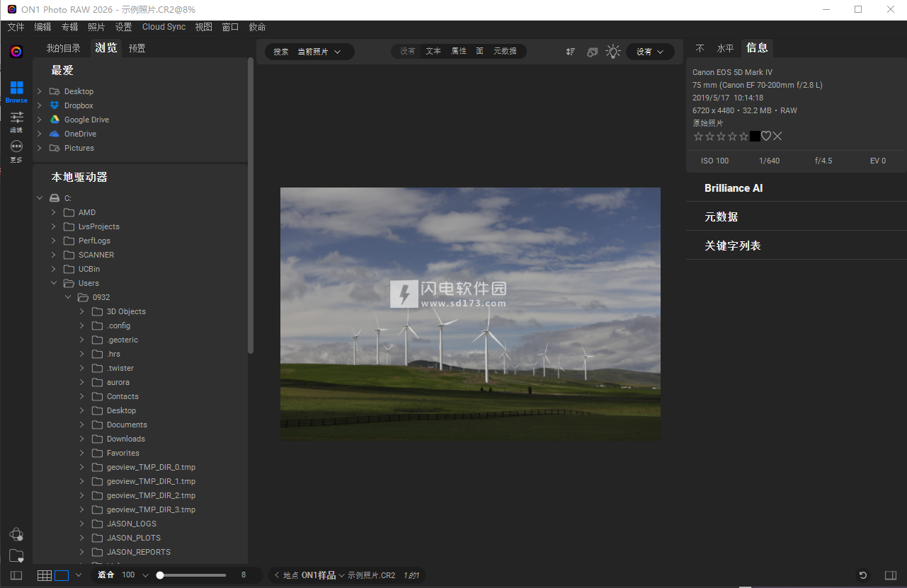Viewport: 907px width, 588px height.
Task: Click the light bulb icon in toolbar
Action: 613,52
